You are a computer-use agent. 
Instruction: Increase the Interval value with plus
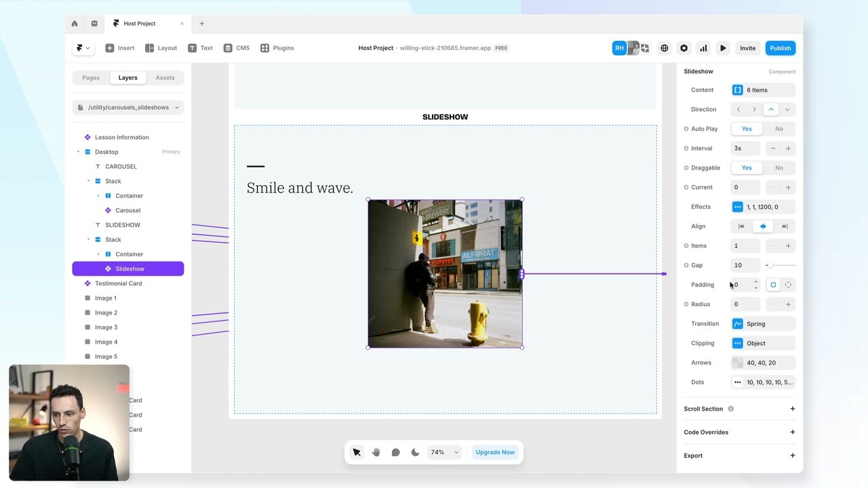(x=788, y=148)
